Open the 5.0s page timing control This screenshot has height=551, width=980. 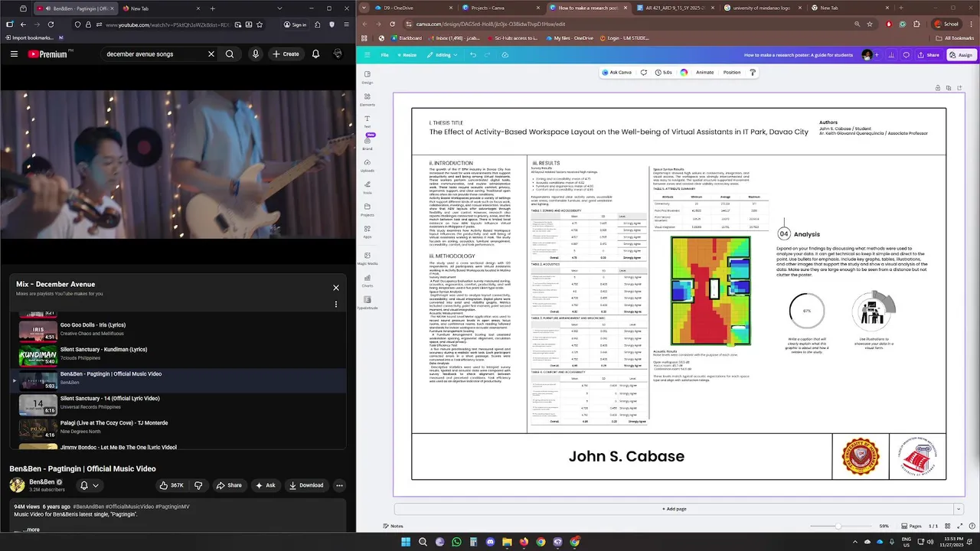click(x=663, y=72)
